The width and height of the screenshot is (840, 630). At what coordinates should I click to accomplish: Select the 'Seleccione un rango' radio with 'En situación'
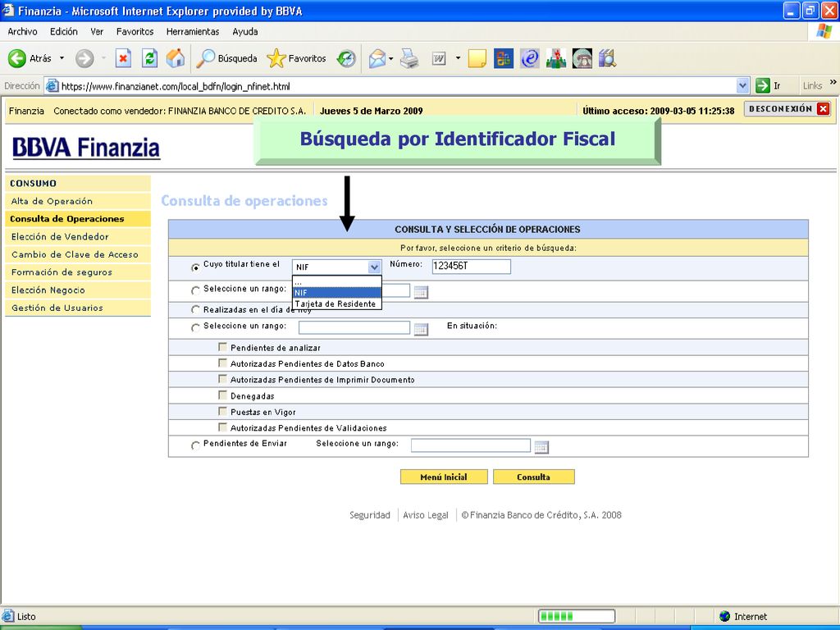[195, 327]
